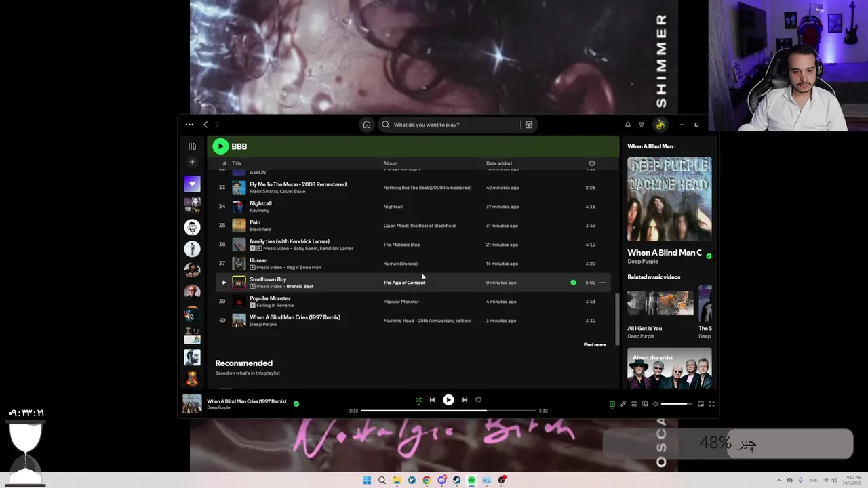Open Liked Songs in the sidebar
The height and width of the screenshot is (488, 868).
192,184
